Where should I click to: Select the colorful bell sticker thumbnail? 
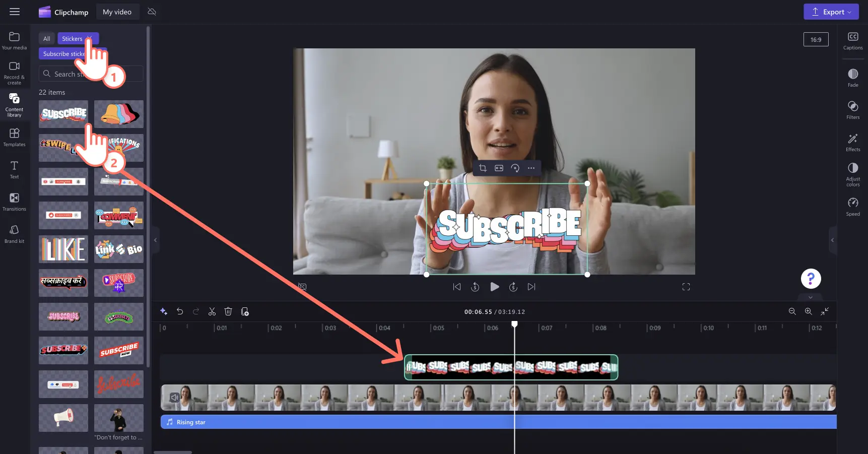119,114
